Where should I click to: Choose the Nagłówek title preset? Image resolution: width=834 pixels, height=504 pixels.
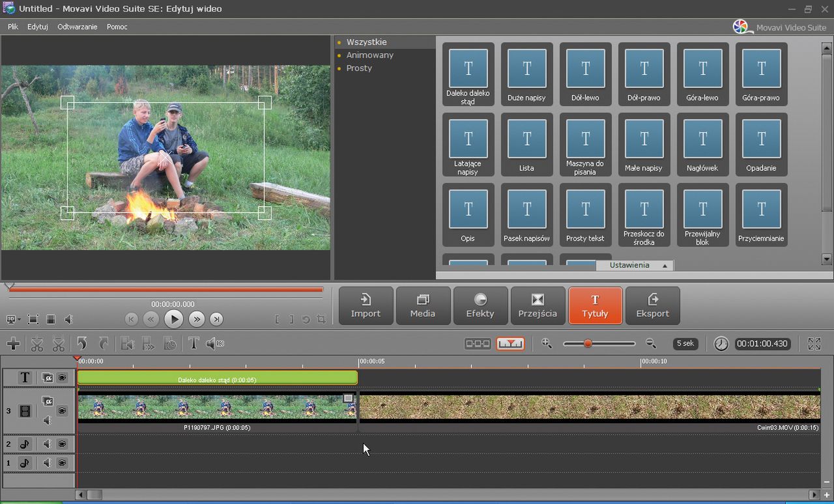pyautogui.click(x=702, y=145)
